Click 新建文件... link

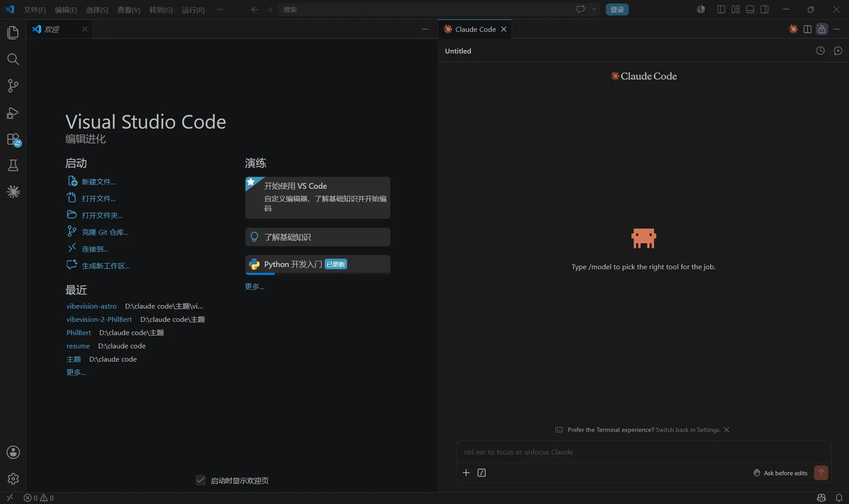(98, 182)
